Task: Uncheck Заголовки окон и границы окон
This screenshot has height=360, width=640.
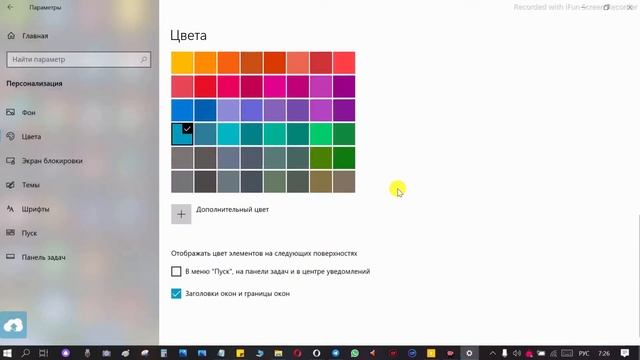Action: pos(176,293)
